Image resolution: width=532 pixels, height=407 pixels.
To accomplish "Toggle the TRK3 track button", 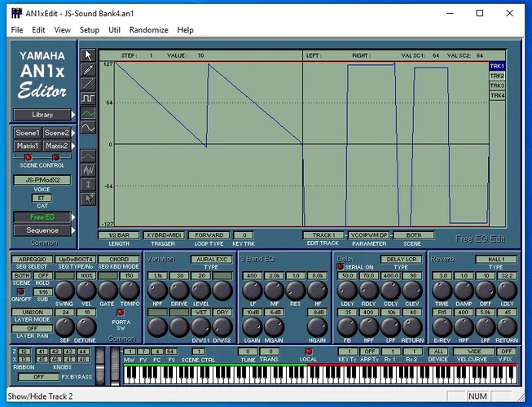I will 497,85.
